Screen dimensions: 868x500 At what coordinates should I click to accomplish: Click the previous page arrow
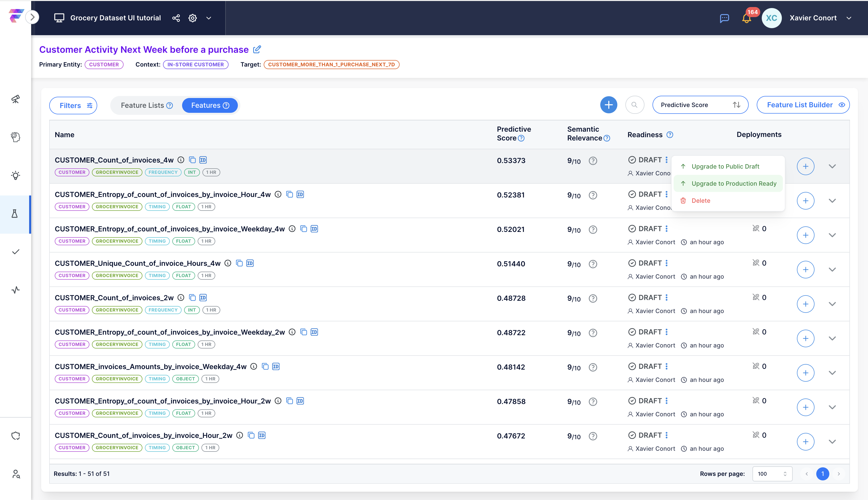(806, 474)
